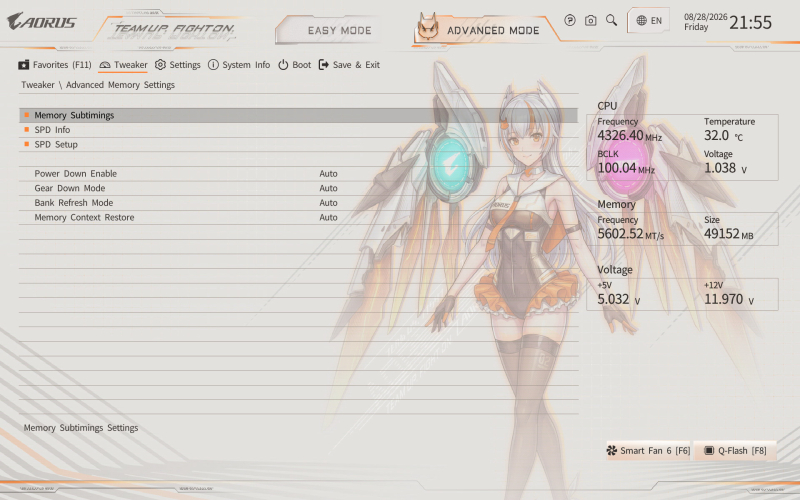The width and height of the screenshot is (800, 500).
Task: Take a screenshot with camera icon
Action: point(590,20)
